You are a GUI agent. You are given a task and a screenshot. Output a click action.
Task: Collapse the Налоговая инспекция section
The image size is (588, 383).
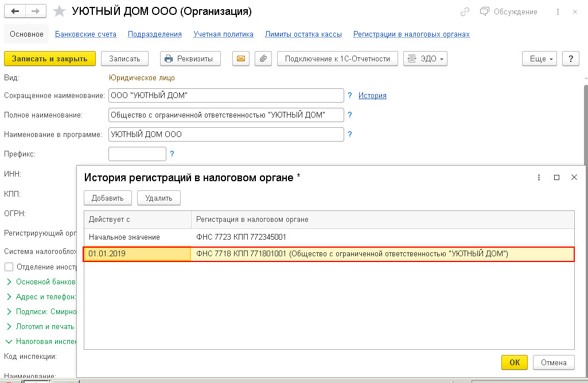(x=9, y=341)
